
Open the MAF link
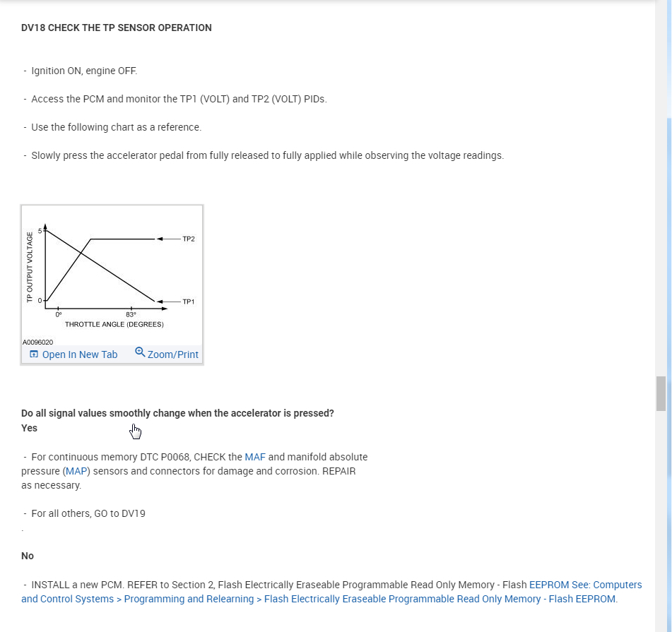[255, 457]
